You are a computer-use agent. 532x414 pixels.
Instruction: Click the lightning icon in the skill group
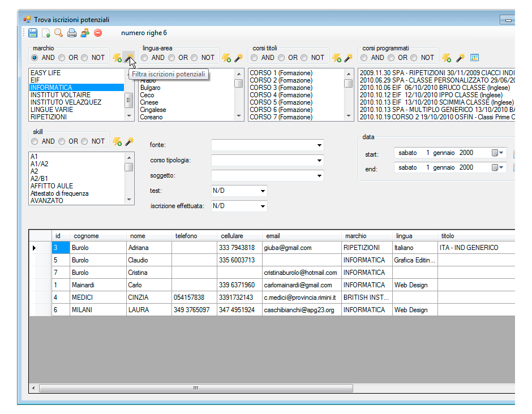pos(117,141)
